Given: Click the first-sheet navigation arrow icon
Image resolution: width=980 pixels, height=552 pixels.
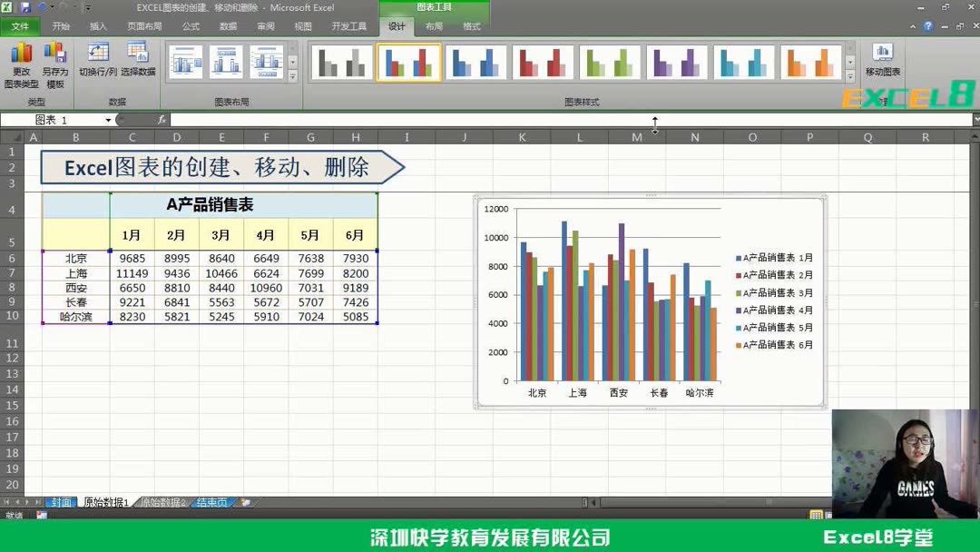Looking at the screenshot, I should coord(7,501).
